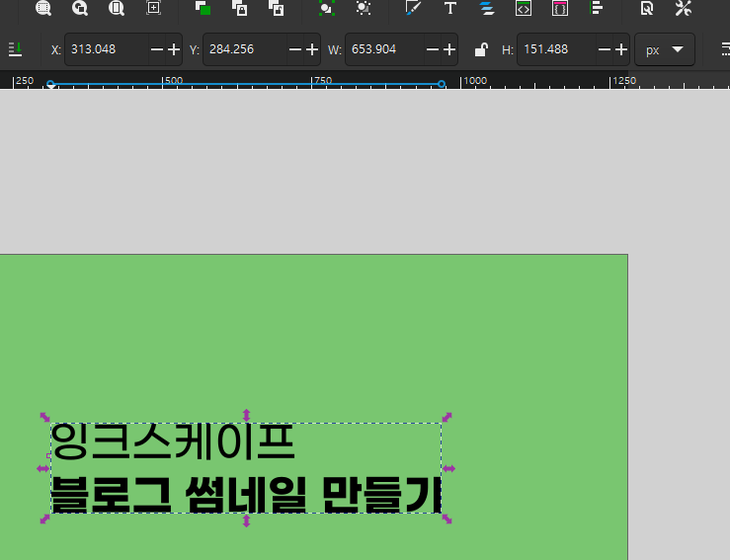Click the top-center selection scale handle
The image size is (730, 560).
(246, 415)
